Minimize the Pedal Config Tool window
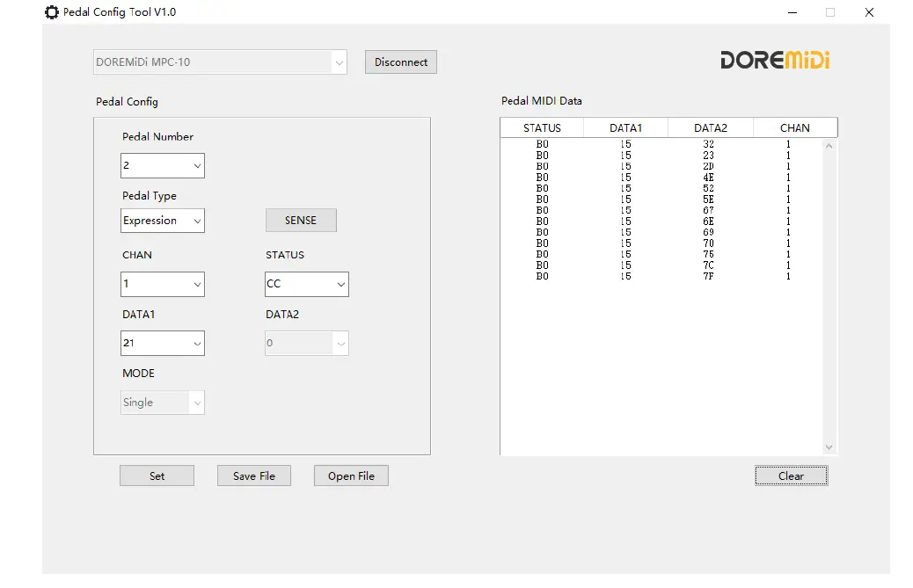 coord(792,12)
